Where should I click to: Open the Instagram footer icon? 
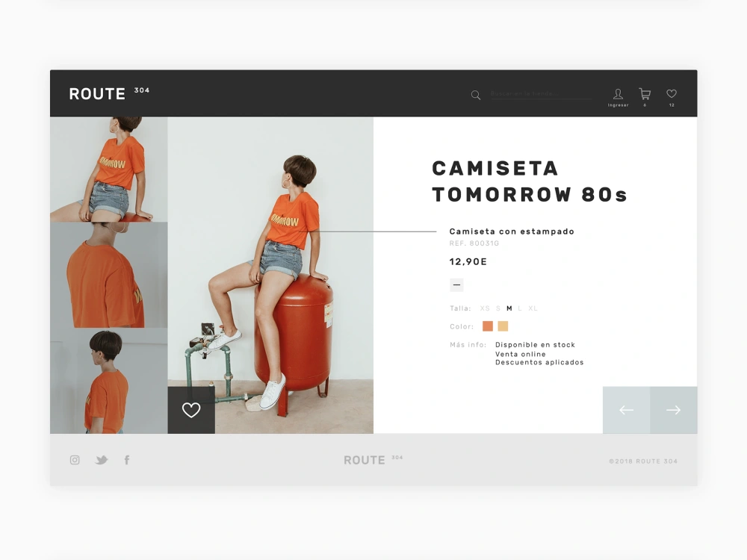(x=75, y=460)
